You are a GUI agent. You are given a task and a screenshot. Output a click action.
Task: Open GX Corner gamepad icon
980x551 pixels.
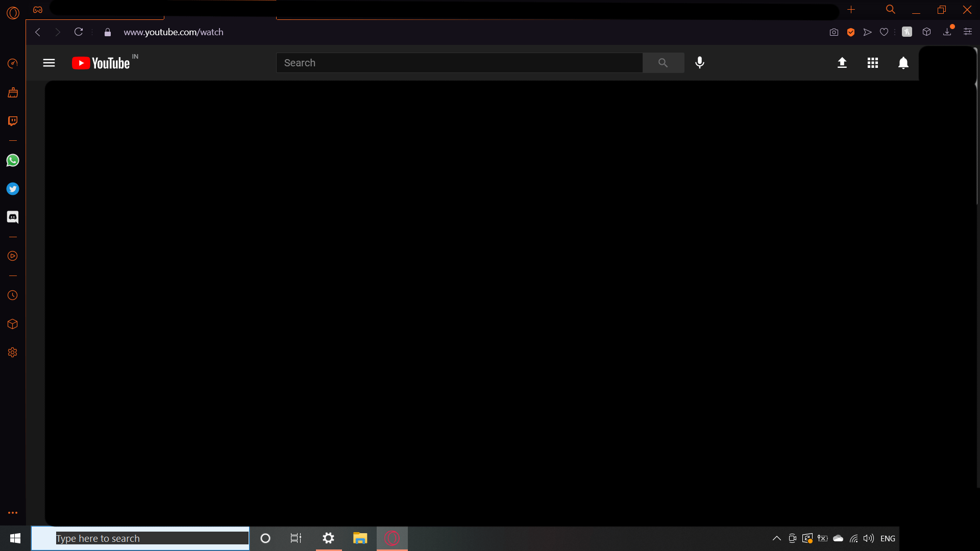pos(38,10)
